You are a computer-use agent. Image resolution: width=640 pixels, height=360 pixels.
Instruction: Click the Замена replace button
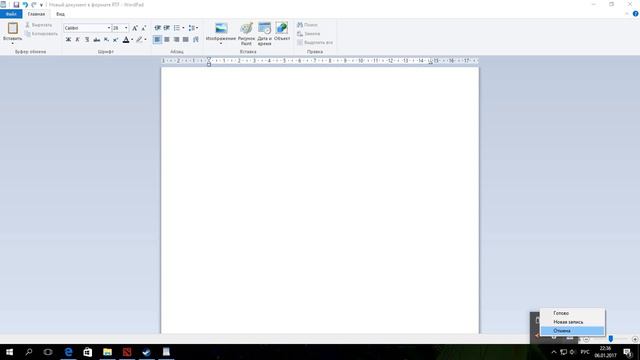pos(309,34)
